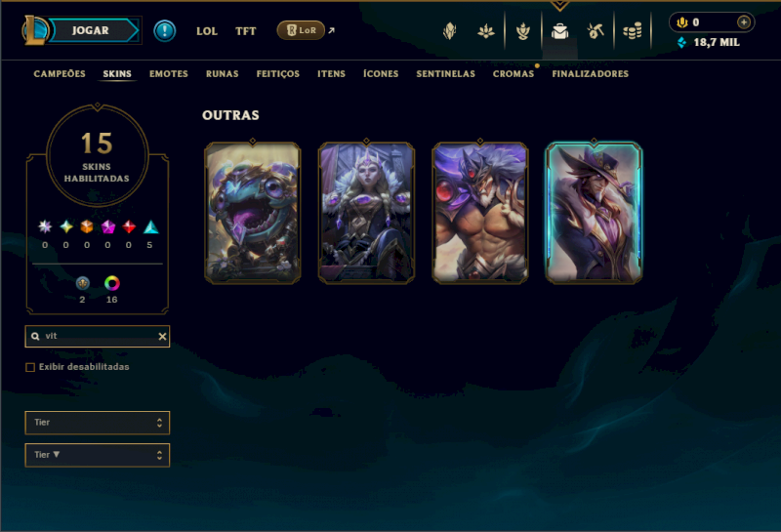
Task: Click the chroma color wheel icon
Action: pos(112,283)
